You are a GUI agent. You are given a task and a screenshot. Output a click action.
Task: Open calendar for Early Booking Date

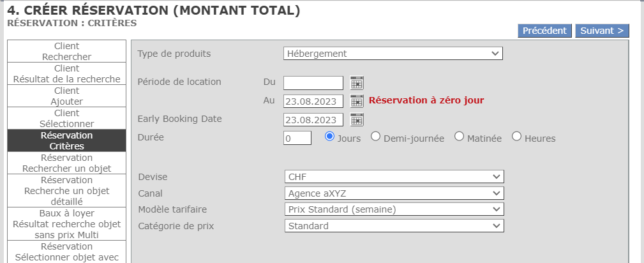[357, 120]
